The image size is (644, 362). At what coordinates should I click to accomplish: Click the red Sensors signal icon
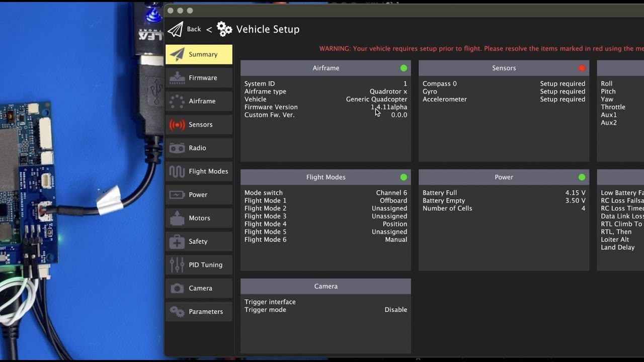tap(177, 125)
